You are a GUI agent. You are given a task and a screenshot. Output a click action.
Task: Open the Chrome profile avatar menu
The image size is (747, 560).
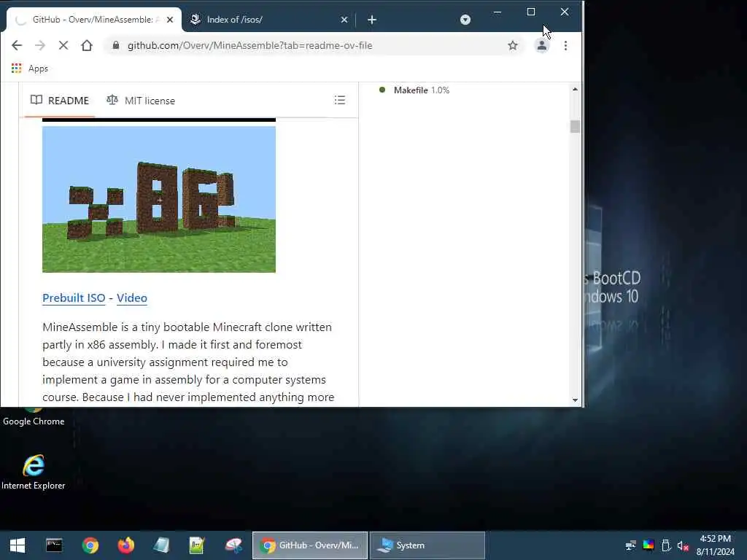(x=542, y=45)
